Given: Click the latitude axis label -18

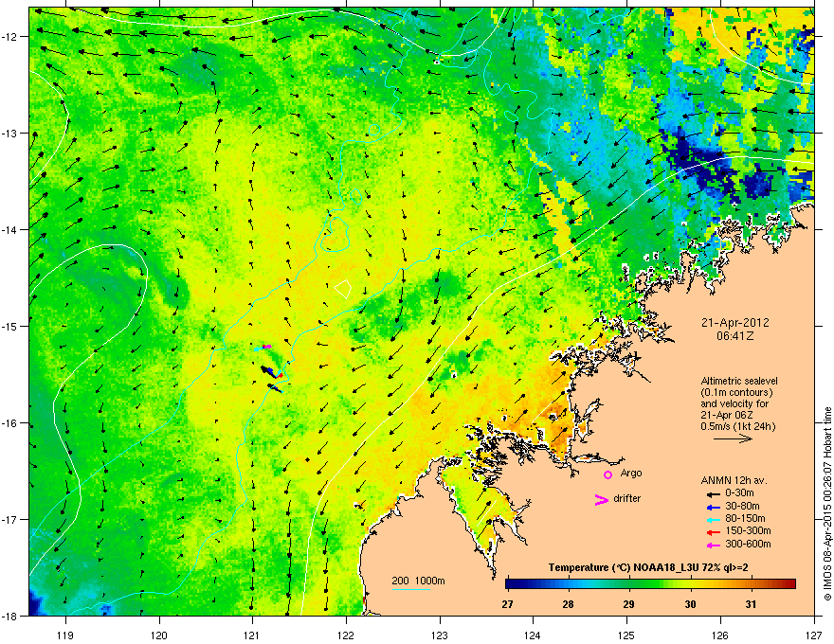Looking at the screenshot, I should point(9,616).
